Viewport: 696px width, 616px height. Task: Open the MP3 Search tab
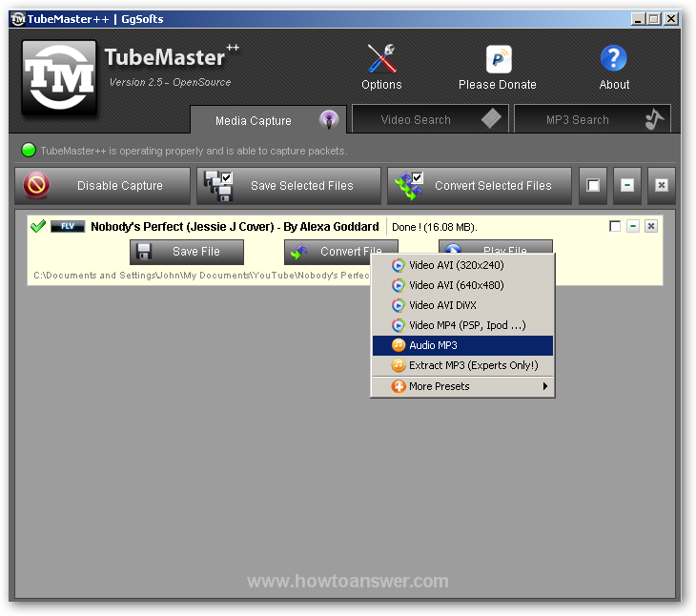(x=592, y=119)
